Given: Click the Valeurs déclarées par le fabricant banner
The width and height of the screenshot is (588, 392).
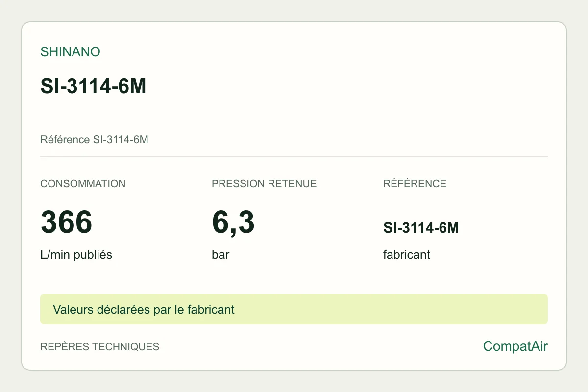Looking at the screenshot, I should (144, 310).
